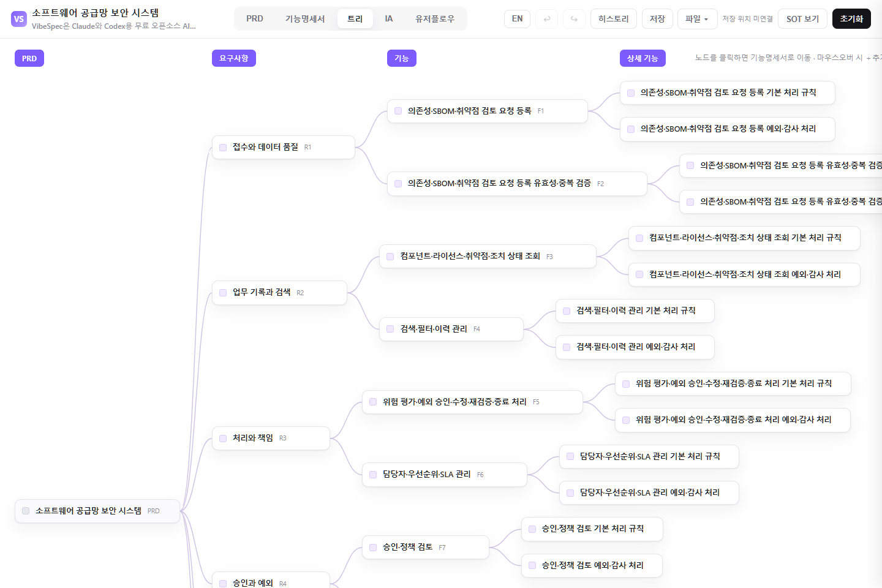
Task: Tick the 검색·필터·이력 관리 F4 checkbox
Action: (390, 329)
